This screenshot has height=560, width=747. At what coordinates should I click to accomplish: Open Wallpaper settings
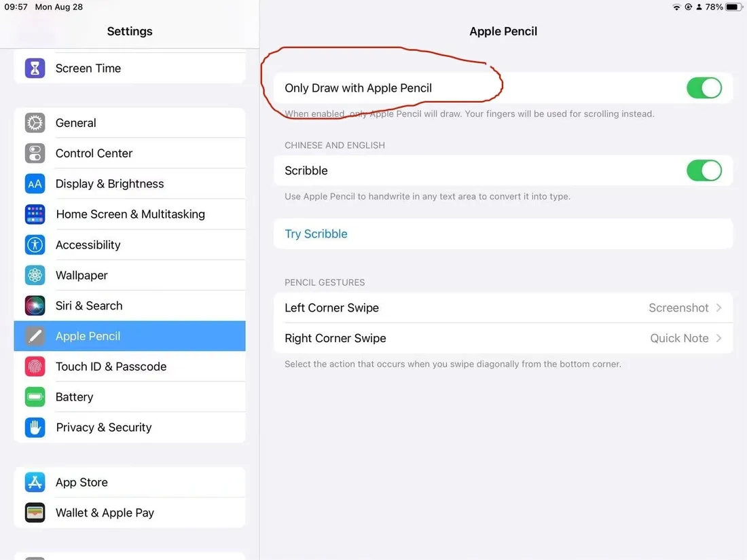point(130,275)
